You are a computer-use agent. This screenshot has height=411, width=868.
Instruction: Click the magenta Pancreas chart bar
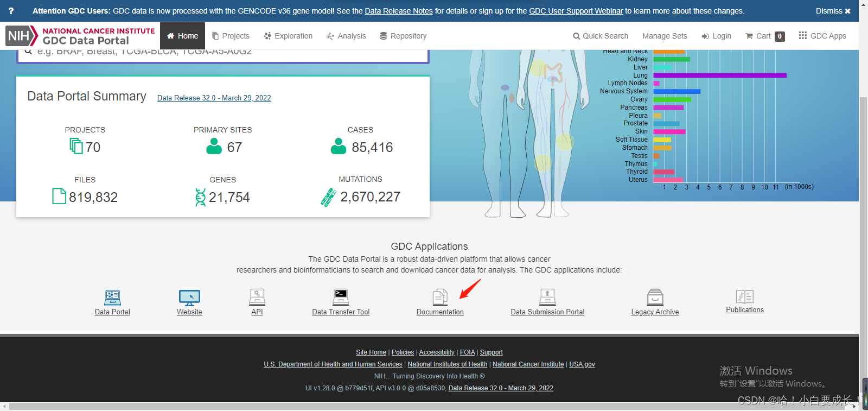pos(668,108)
